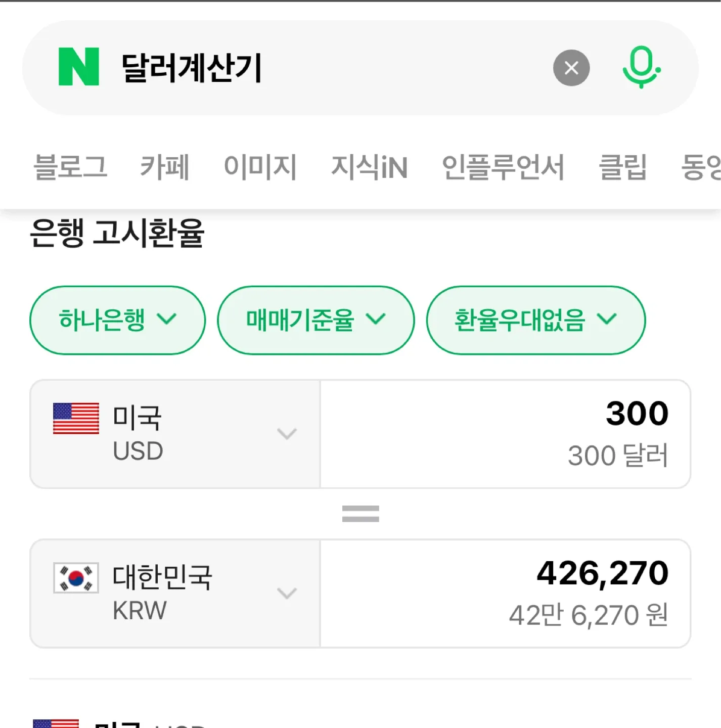Viewport: 721px width, 728px height.
Task: Go to the 지식iN tab
Action: pyautogui.click(x=369, y=167)
